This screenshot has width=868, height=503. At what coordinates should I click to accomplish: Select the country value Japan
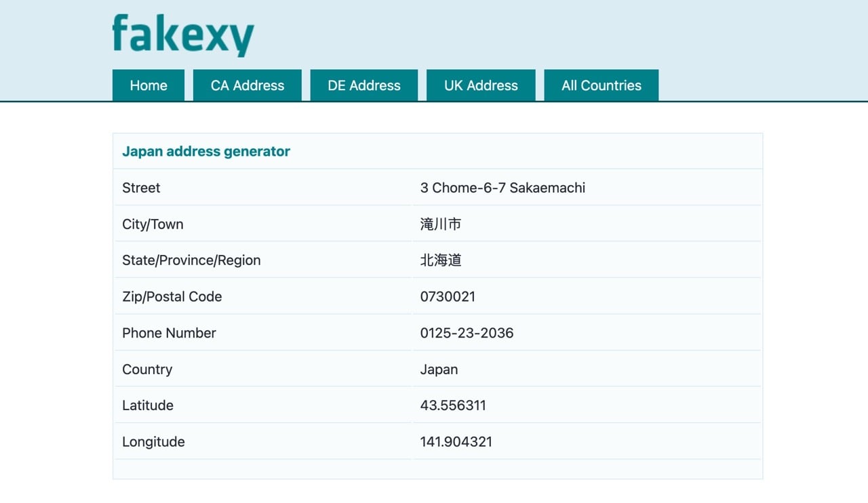(439, 369)
